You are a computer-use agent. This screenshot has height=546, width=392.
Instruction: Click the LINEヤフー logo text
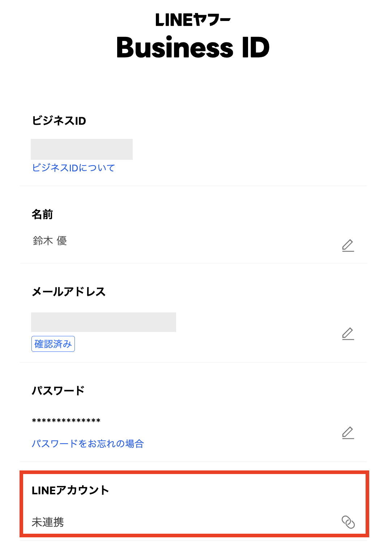tap(193, 20)
